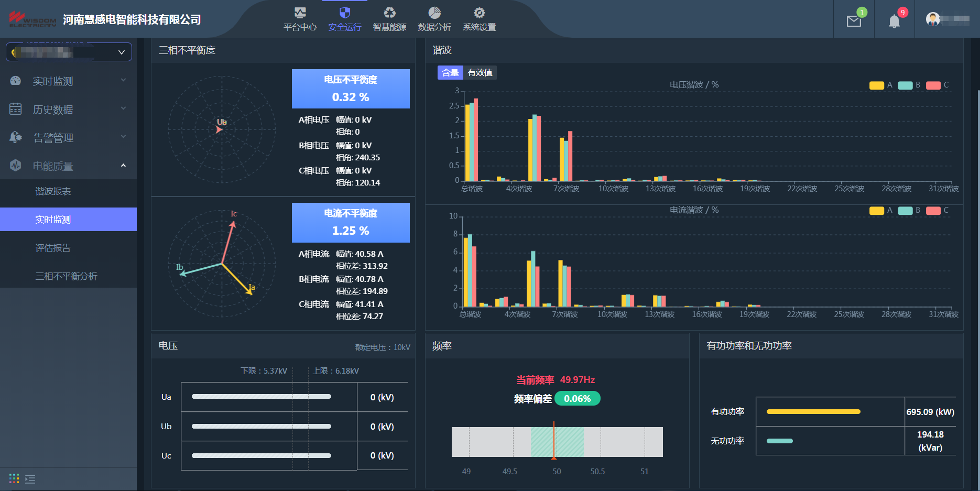This screenshot has height=491, width=980.
Task: Collapse sidebar using the list indent icon
Action: click(x=30, y=479)
